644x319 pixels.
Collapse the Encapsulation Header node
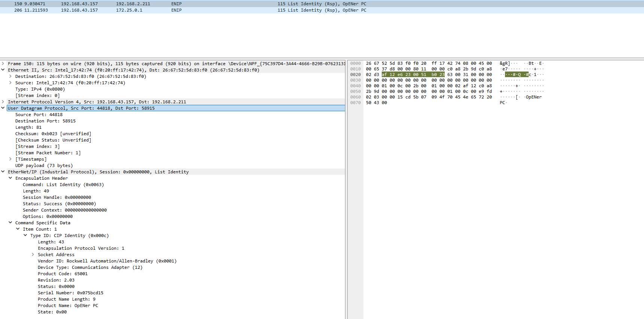point(10,178)
